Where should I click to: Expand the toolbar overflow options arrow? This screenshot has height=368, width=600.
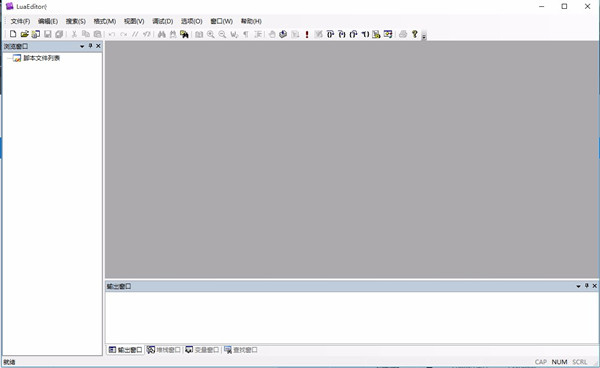coord(424,36)
